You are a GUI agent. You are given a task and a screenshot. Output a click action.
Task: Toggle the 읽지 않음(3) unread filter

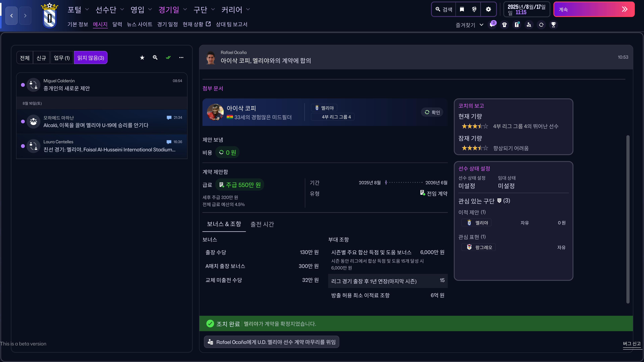coord(91,58)
